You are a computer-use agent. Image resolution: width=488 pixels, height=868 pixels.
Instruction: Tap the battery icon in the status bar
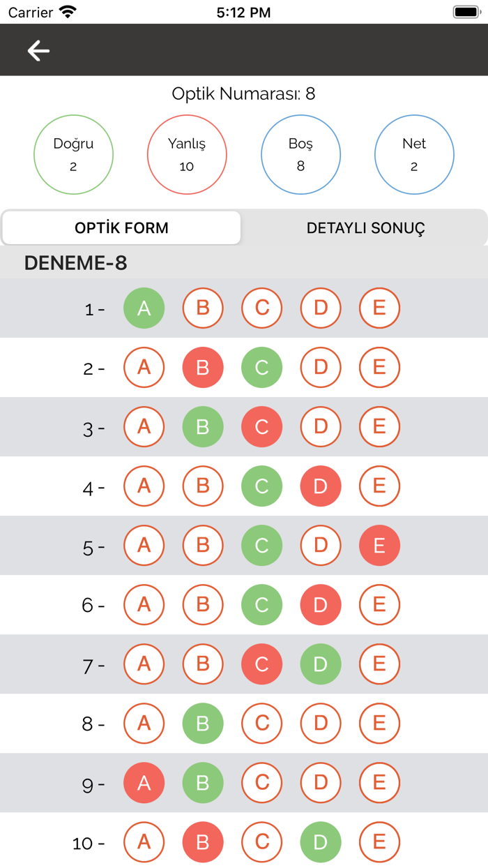coord(463,11)
